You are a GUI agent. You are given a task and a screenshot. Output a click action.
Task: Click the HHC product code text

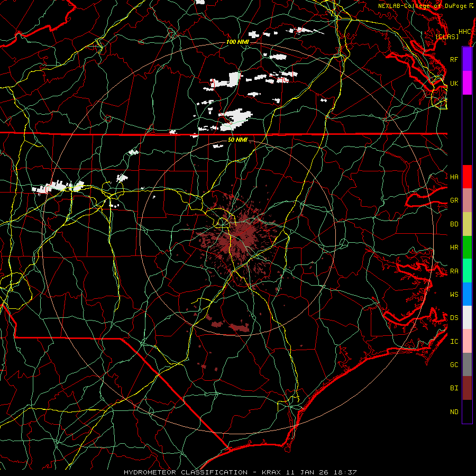point(465,32)
